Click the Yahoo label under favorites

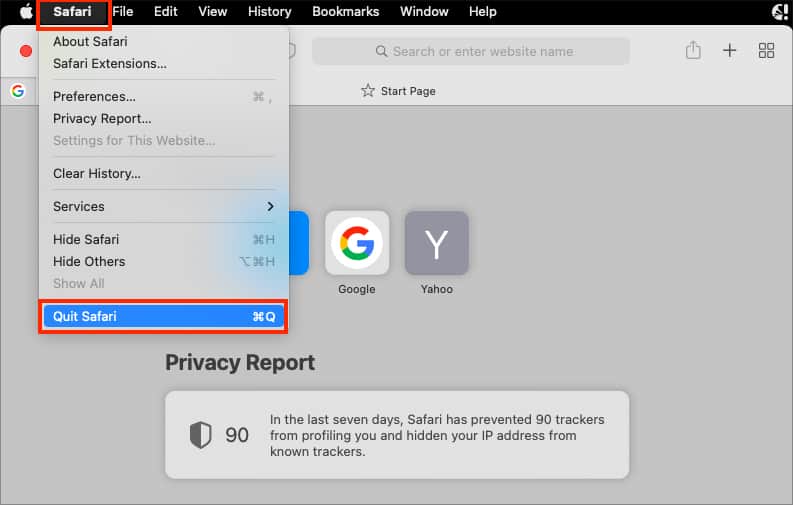436,289
